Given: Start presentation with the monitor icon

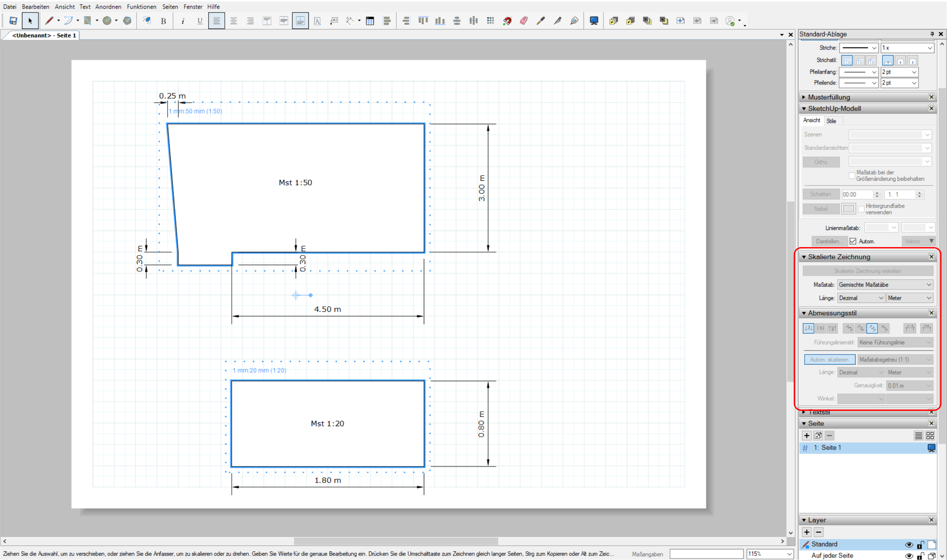Looking at the screenshot, I should (x=594, y=21).
